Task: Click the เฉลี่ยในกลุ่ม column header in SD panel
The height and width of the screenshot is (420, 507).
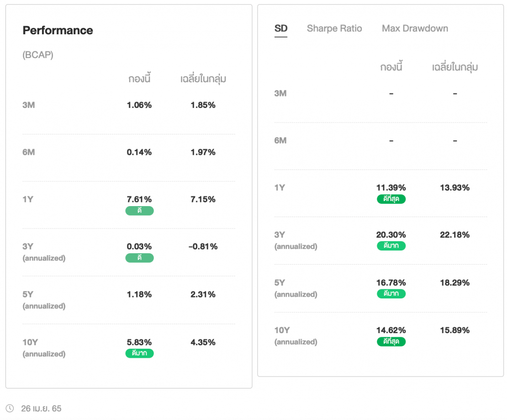Action: [455, 67]
